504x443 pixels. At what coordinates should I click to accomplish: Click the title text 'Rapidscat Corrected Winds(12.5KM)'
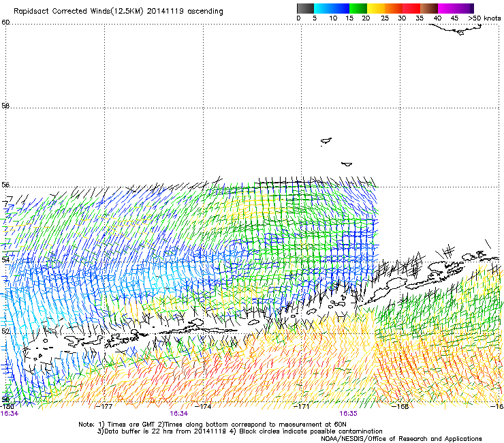coord(78,11)
